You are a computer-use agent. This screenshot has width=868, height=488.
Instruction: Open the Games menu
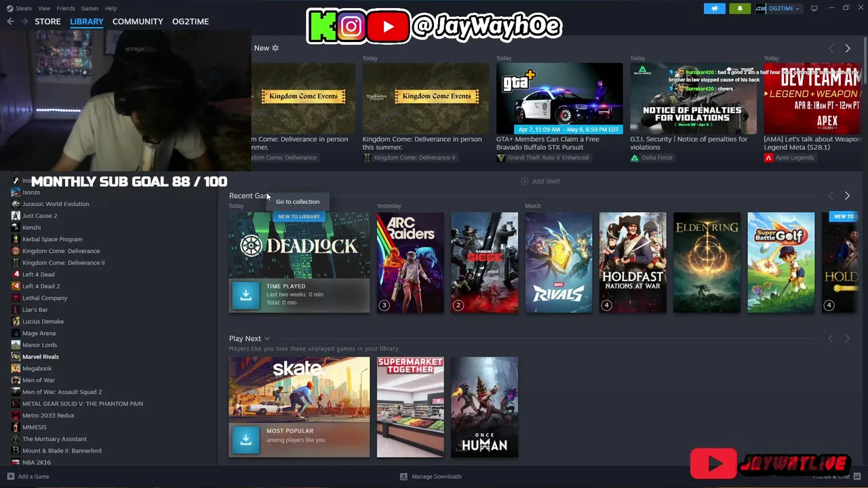click(x=90, y=8)
